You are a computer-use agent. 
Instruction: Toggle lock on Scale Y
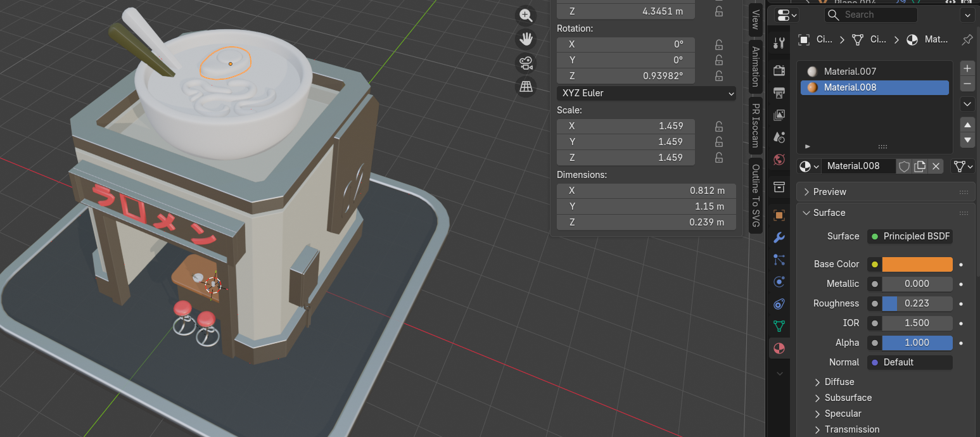tap(719, 142)
